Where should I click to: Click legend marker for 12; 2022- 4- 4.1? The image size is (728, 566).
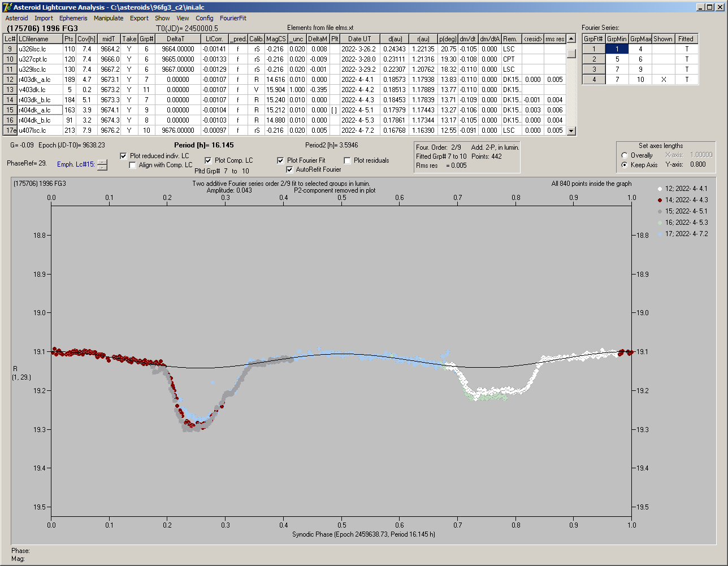[661, 189]
